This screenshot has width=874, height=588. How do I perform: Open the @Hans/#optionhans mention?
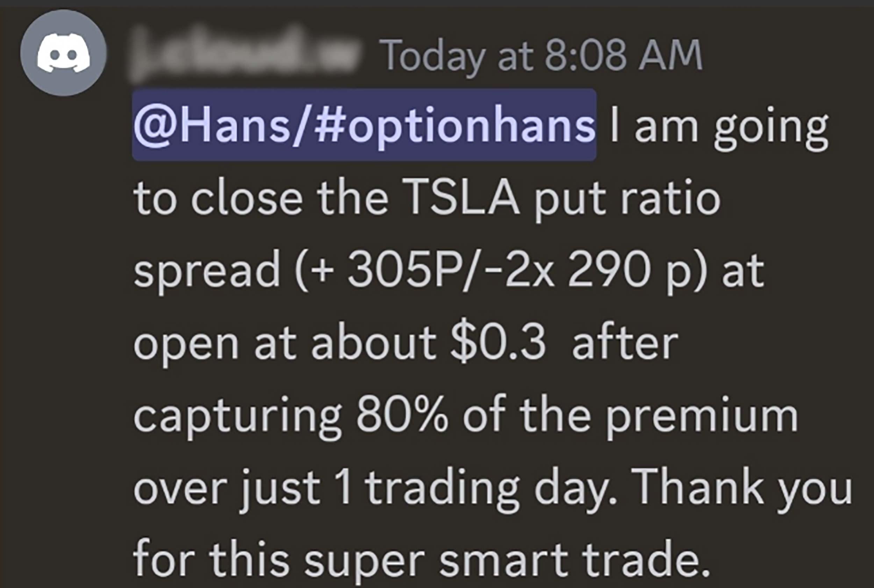(364, 124)
